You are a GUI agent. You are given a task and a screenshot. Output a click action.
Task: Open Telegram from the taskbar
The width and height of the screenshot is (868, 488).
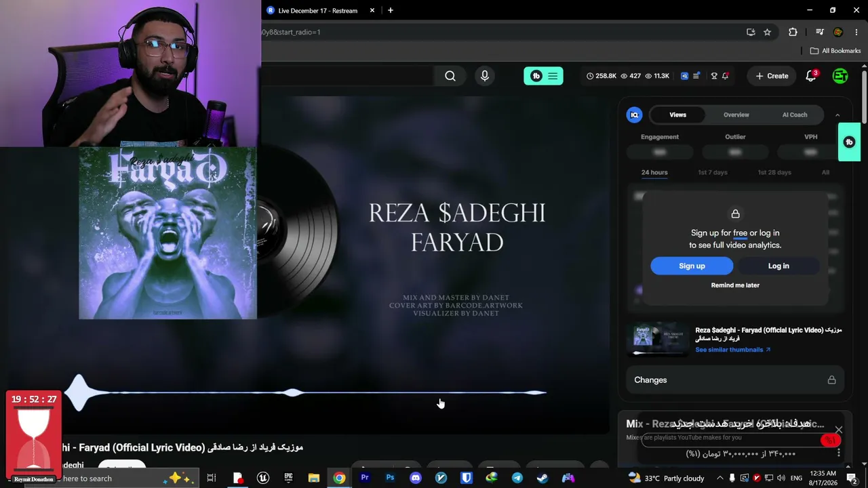(517, 478)
